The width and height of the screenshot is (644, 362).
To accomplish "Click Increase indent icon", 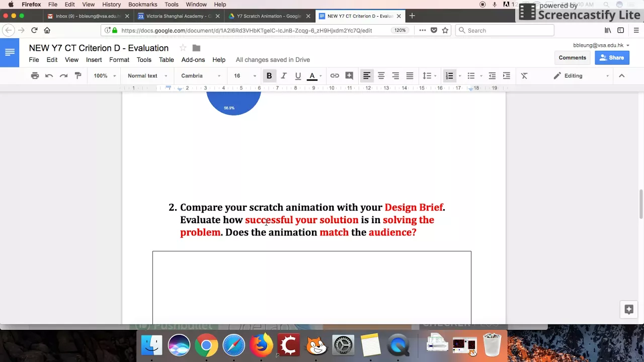I will point(507,76).
